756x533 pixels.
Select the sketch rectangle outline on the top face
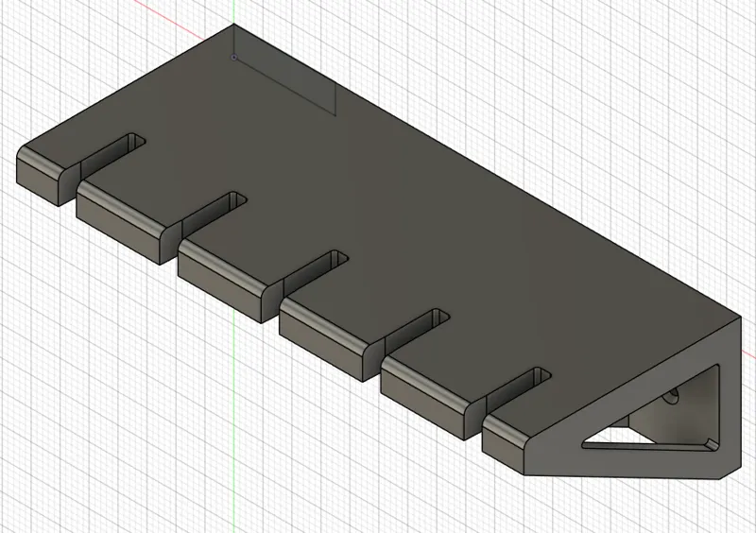pos(284,71)
